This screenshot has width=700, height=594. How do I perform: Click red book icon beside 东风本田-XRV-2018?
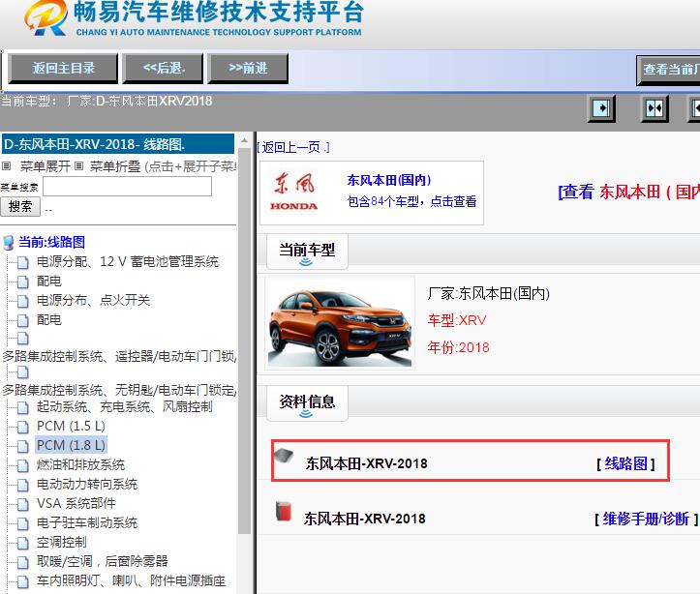(284, 511)
